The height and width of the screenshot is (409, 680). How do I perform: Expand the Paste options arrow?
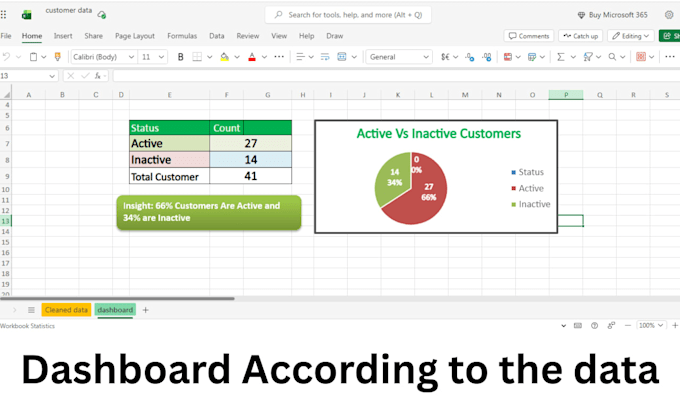[x=44, y=57]
